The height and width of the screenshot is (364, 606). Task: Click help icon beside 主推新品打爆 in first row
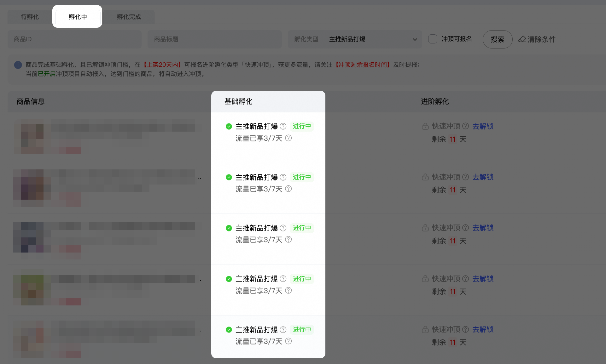pos(283,126)
